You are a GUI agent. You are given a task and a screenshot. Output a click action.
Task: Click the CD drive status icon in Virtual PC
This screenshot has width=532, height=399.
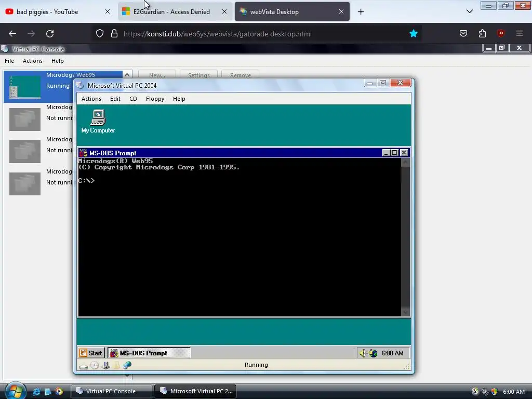(x=95, y=365)
